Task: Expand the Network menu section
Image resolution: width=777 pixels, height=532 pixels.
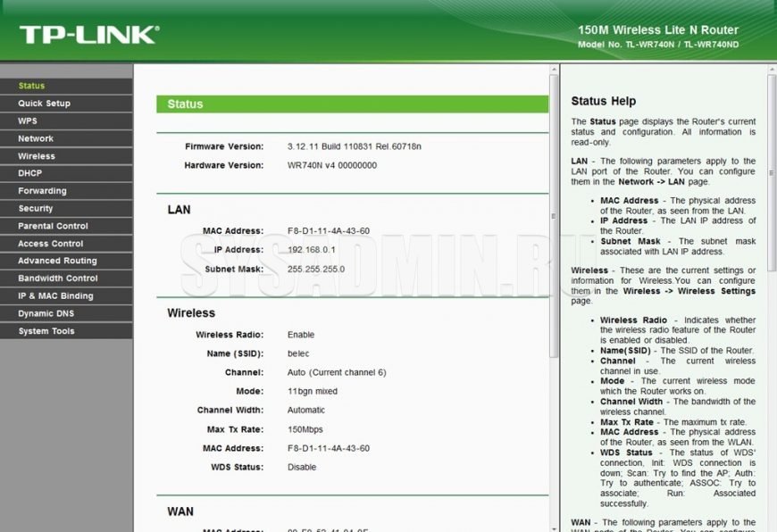Action: point(36,138)
